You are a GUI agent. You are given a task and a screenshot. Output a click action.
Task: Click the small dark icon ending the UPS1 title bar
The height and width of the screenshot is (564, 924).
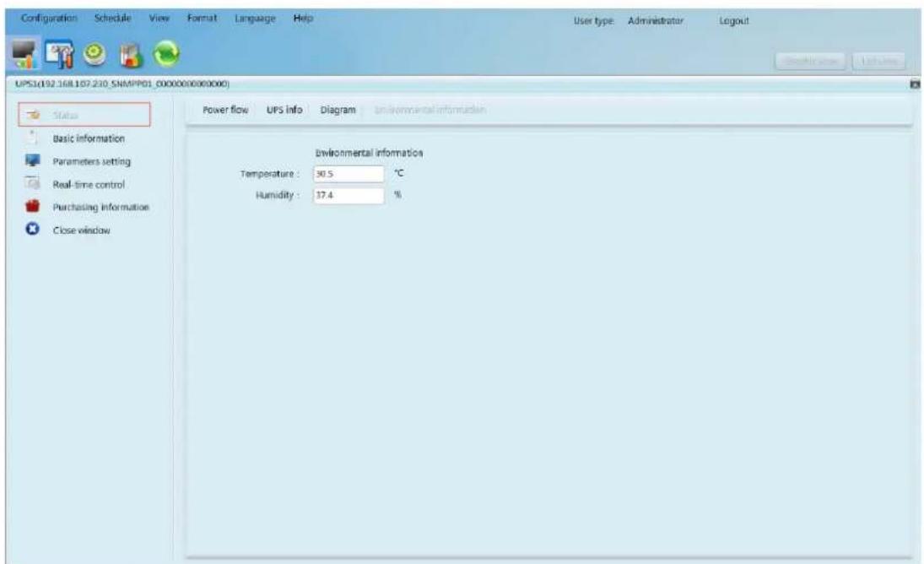pyautogui.click(x=915, y=85)
